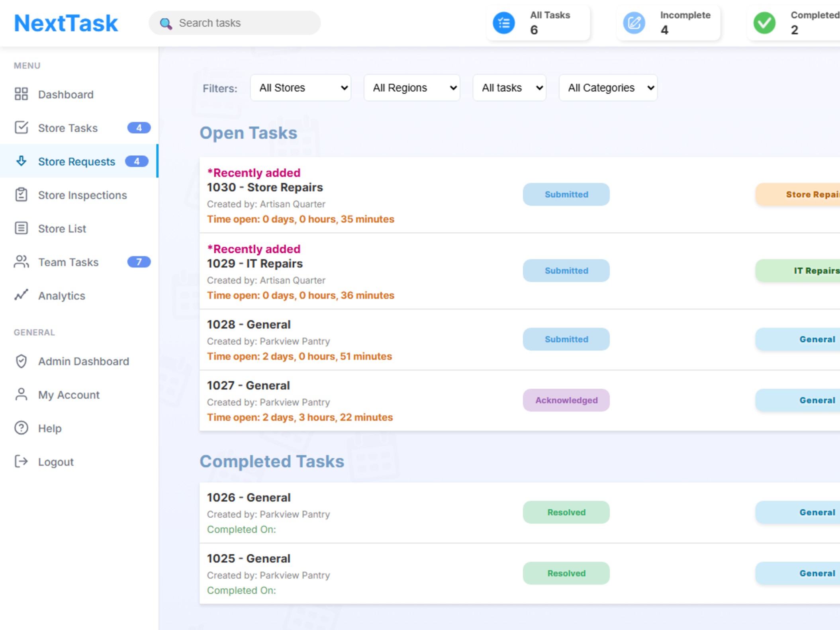Click the My Account person icon
Screen dimensions: 840x630
tap(21, 394)
